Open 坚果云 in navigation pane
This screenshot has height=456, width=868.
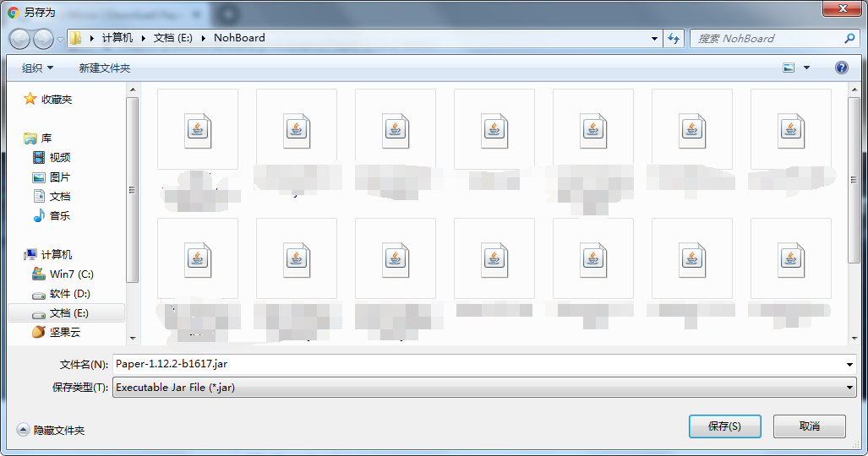[x=57, y=332]
